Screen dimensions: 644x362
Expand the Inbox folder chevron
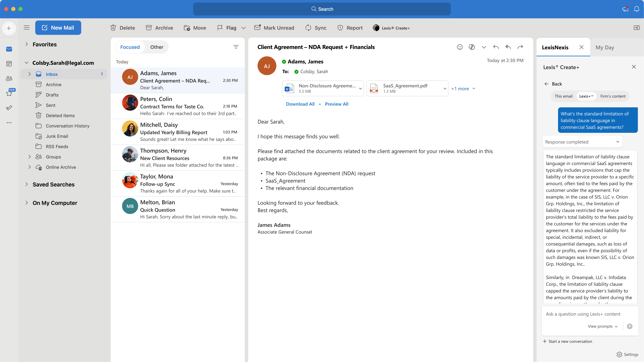pyautogui.click(x=30, y=74)
